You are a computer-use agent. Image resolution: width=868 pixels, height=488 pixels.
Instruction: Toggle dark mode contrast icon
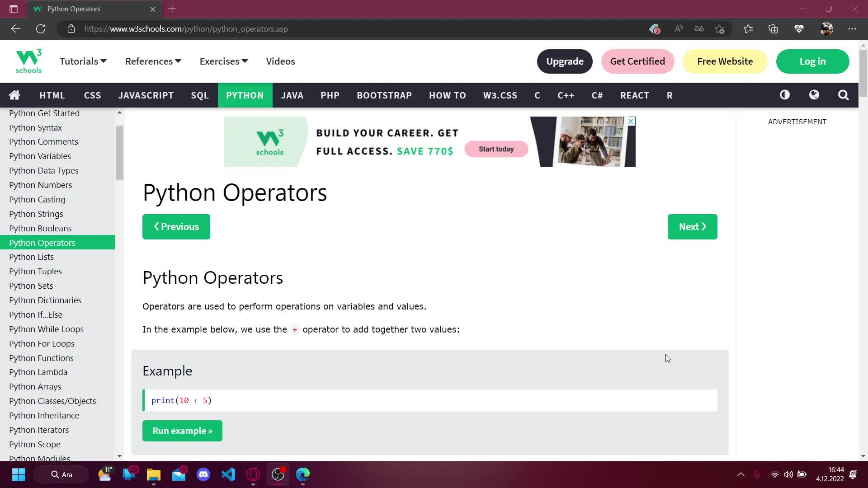(785, 95)
